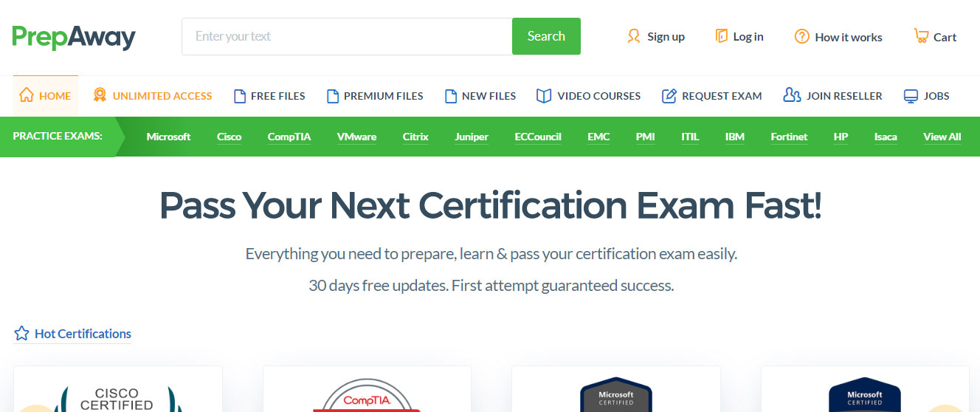
Task: Go to the HOME menu item
Action: coord(45,95)
